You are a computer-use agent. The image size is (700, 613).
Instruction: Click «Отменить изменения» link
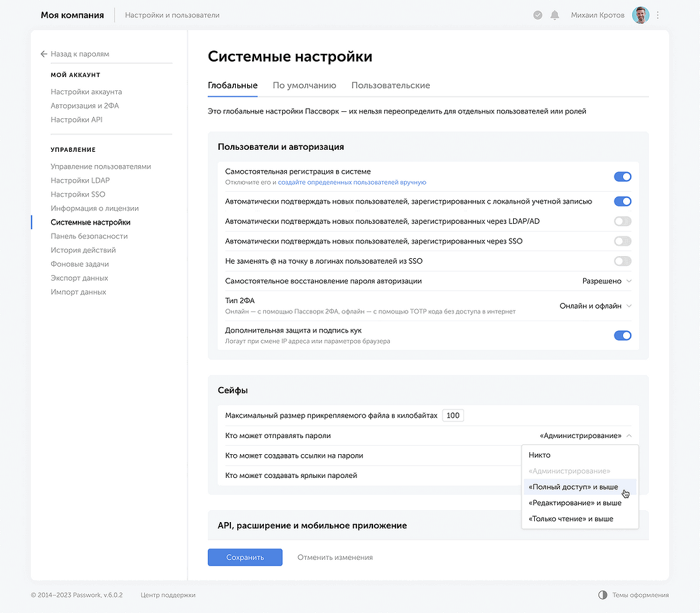(335, 558)
